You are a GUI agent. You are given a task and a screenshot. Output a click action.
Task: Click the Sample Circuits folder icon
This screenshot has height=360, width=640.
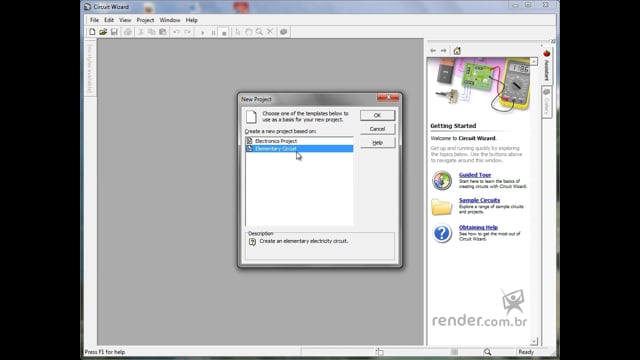point(442,207)
